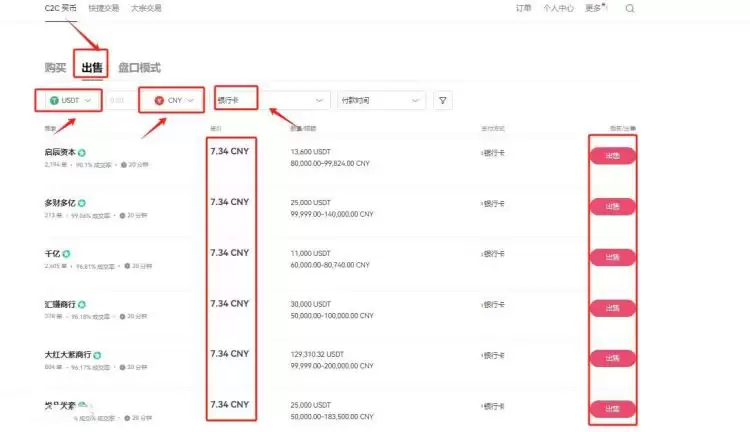Viewport: 750px width, 432px height.
Task: Click verified badge beside 多财多亿
Action: pyautogui.click(x=82, y=203)
